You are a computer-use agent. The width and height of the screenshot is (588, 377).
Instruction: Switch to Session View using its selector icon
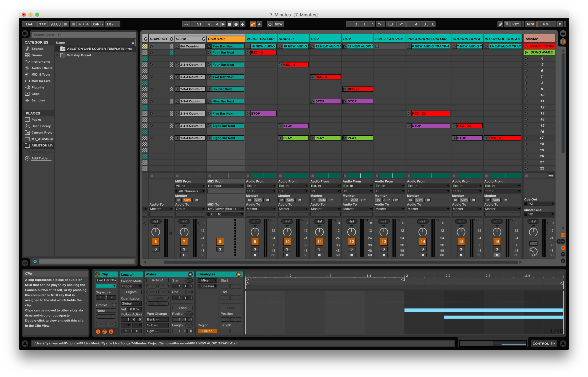click(x=563, y=41)
